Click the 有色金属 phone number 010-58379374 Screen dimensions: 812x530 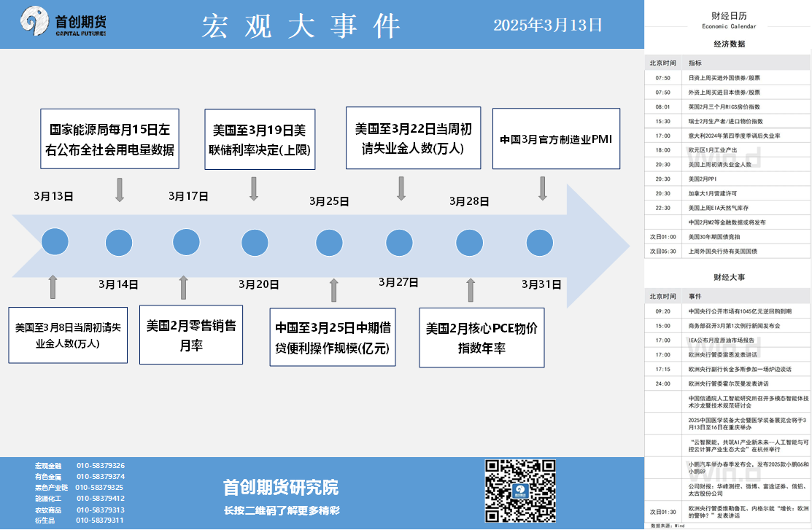click(101, 476)
